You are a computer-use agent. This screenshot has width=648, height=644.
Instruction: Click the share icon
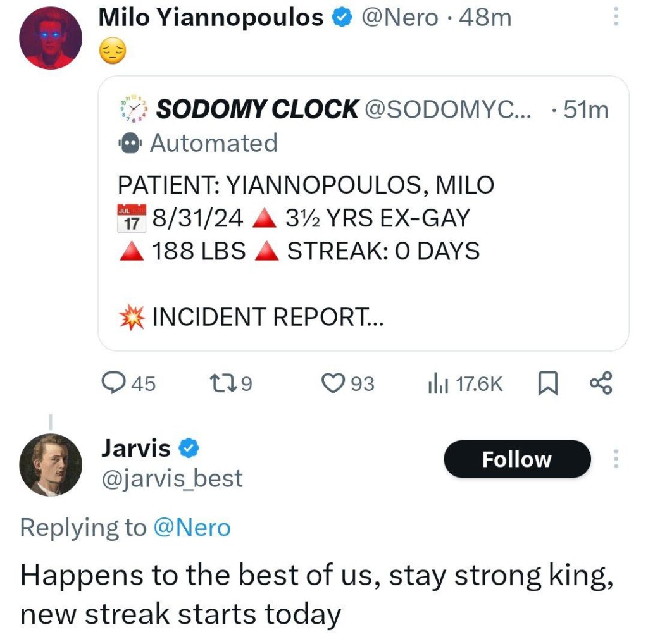[601, 383]
